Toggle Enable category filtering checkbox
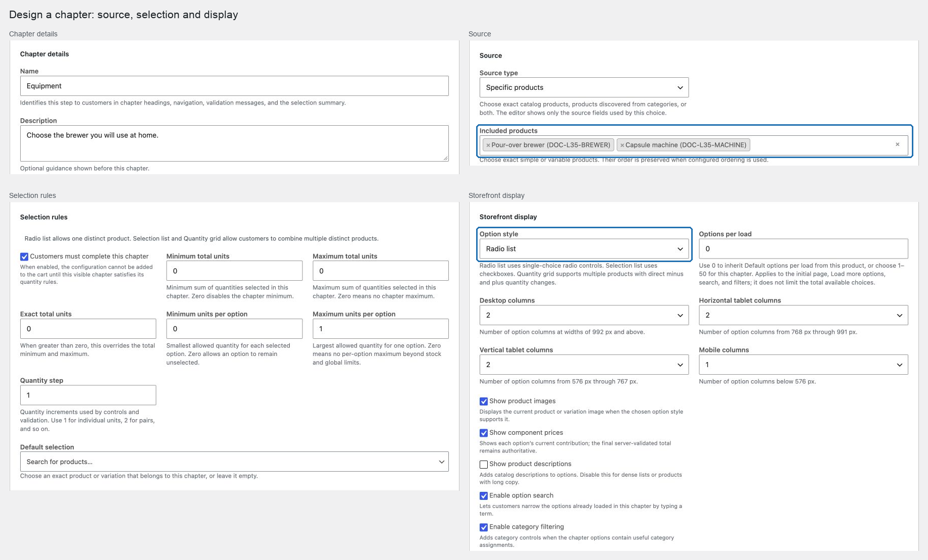The width and height of the screenshot is (928, 560). pyautogui.click(x=484, y=527)
